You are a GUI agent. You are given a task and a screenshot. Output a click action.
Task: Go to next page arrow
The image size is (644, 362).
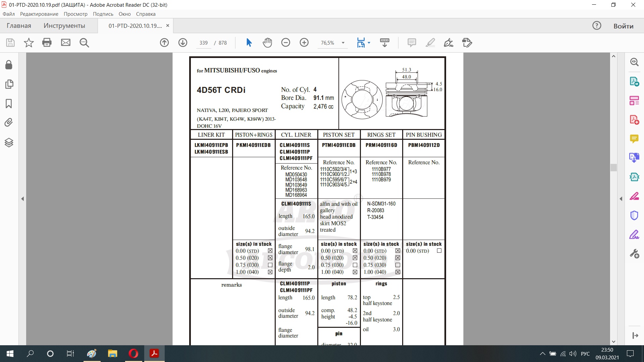click(x=183, y=43)
